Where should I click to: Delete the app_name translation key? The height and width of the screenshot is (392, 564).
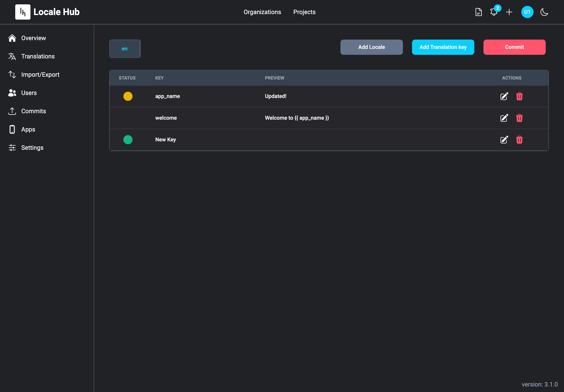pos(519,96)
